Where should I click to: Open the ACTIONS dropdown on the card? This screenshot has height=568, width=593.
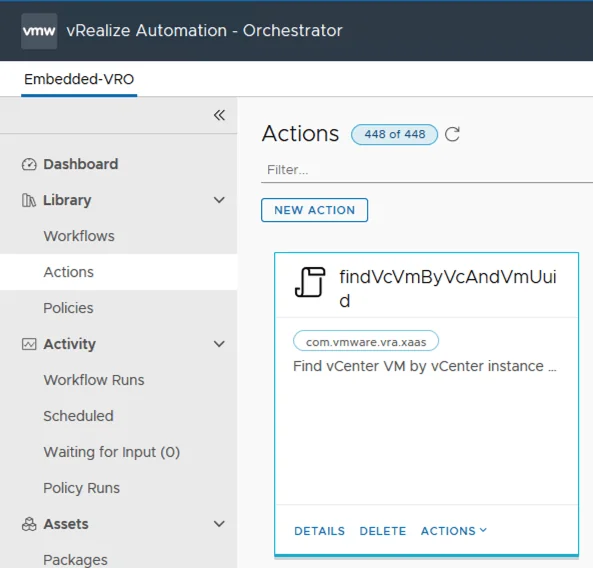[454, 531]
